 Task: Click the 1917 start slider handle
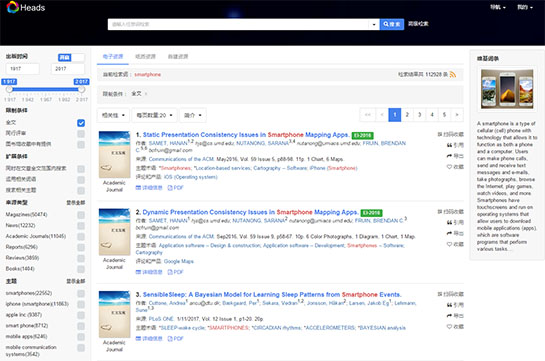coord(9,90)
